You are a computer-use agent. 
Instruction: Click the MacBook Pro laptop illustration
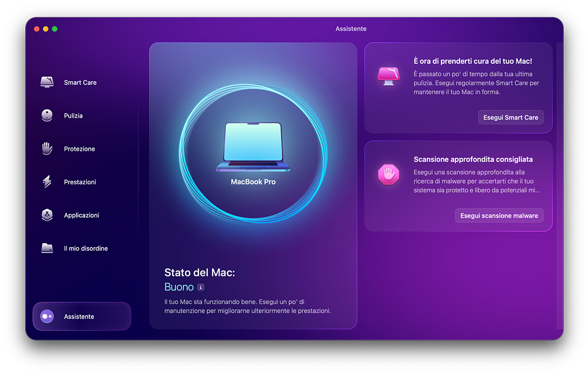click(x=253, y=147)
